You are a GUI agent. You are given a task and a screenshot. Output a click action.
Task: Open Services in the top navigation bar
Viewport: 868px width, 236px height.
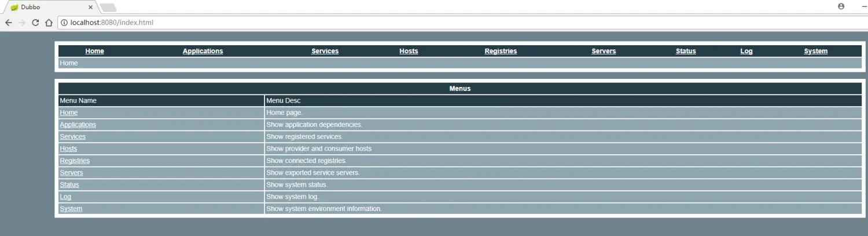pyautogui.click(x=325, y=51)
